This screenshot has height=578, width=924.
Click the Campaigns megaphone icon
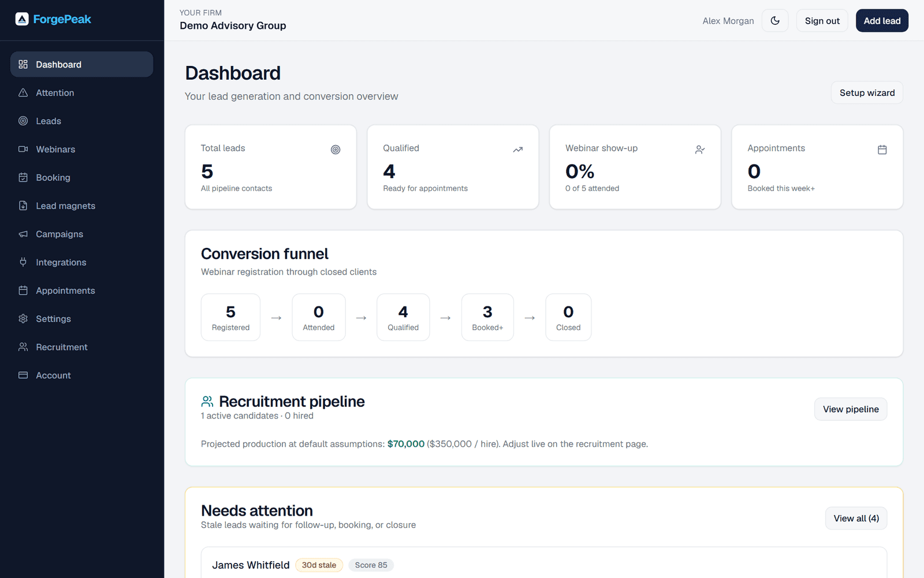23,234
